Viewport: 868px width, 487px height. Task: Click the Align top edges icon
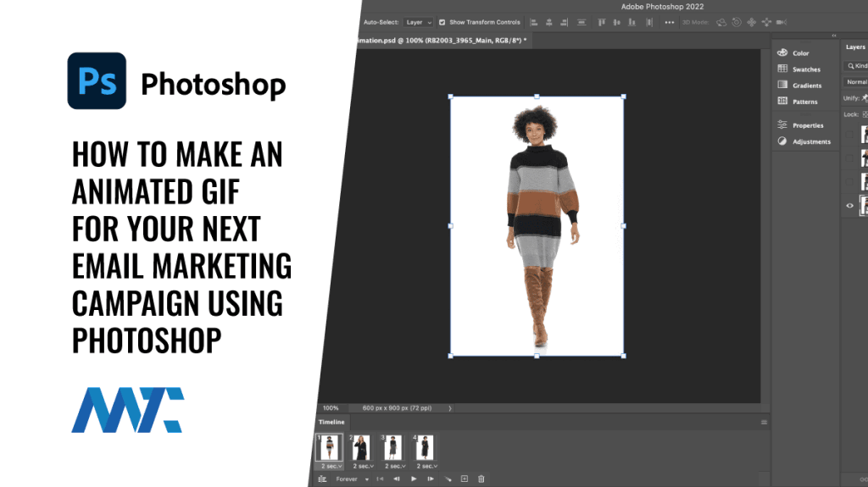pyautogui.click(x=602, y=23)
